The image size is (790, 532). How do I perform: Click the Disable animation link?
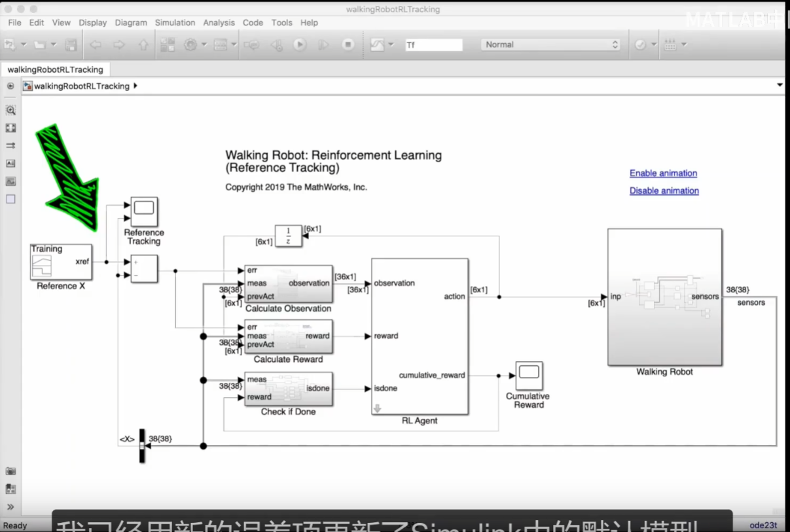pos(664,191)
